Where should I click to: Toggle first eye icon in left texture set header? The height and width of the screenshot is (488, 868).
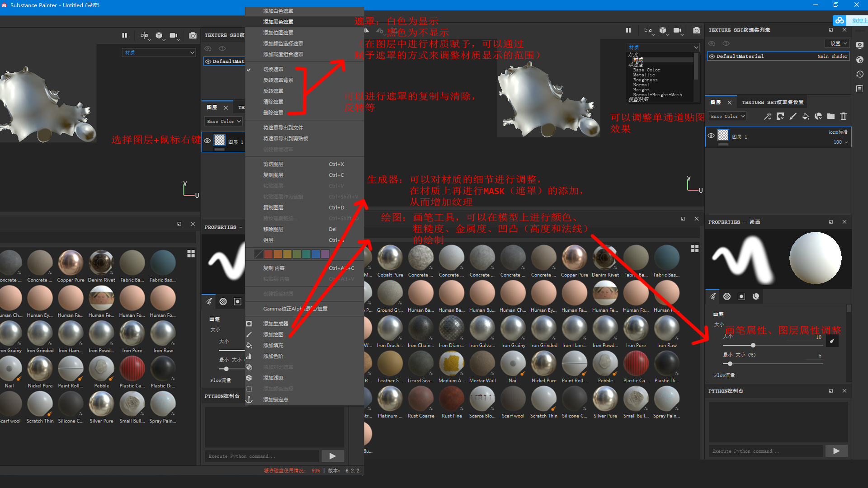click(x=208, y=48)
